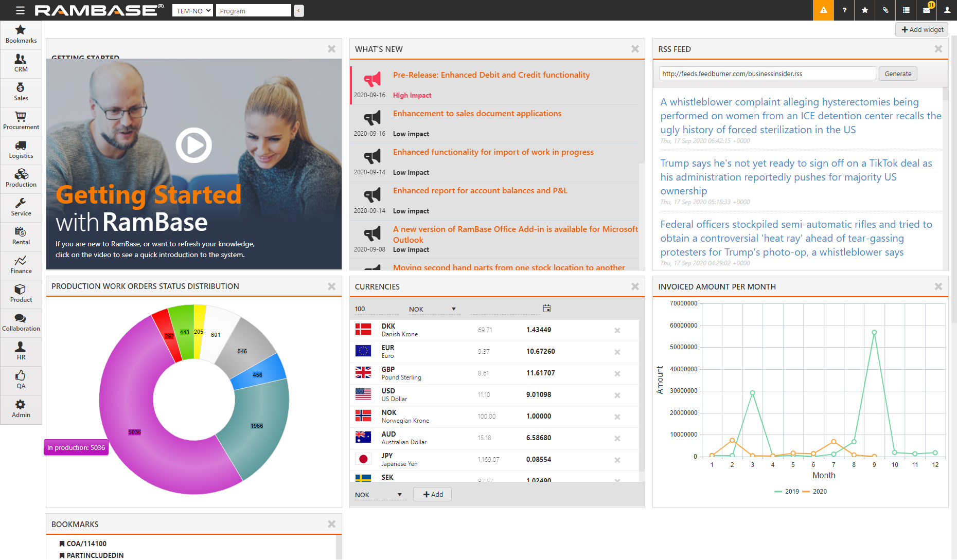Expand the TEM-NO company dropdown
This screenshot has height=560, width=957.
coord(192,11)
